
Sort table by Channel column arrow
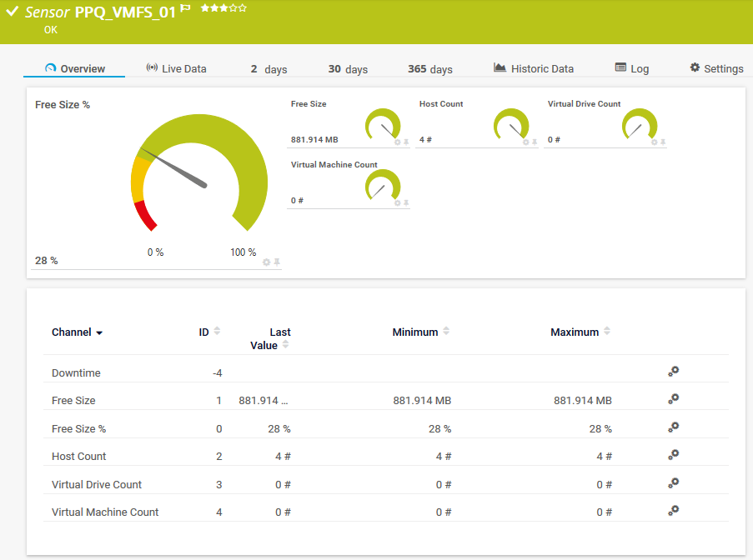99,333
